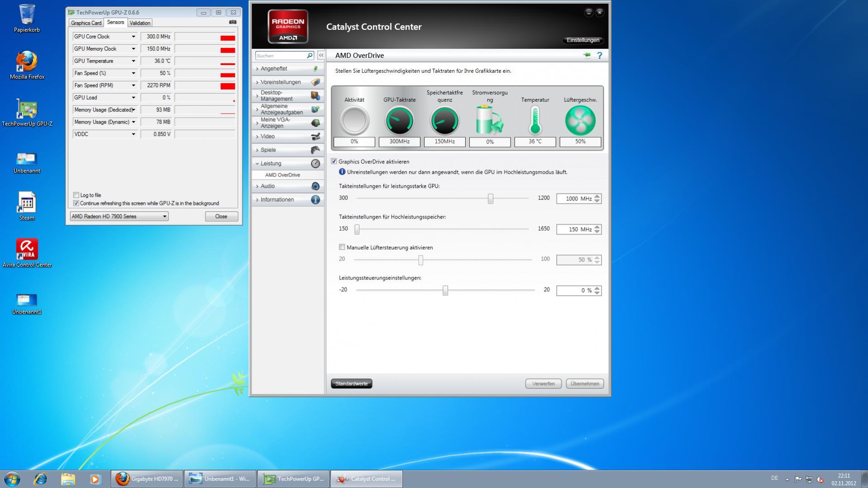Select the Sensors tab in GPU-Z
This screenshot has height=488, width=868.
pos(115,22)
